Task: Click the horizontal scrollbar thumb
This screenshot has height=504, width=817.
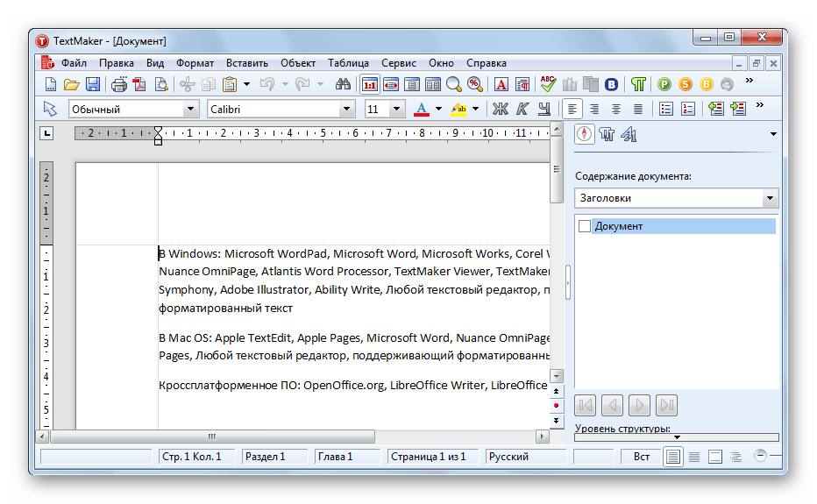Action: pos(211,437)
